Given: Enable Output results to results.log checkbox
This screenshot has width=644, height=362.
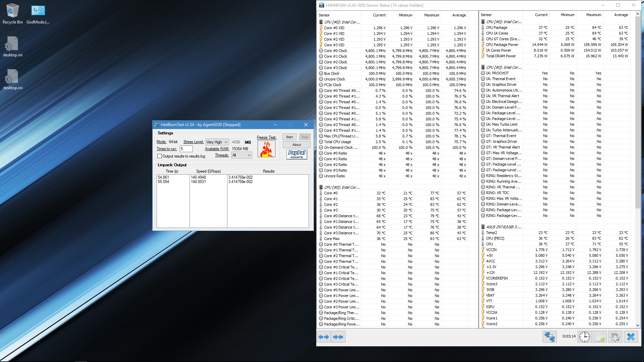Looking at the screenshot, I should [160, 156].
